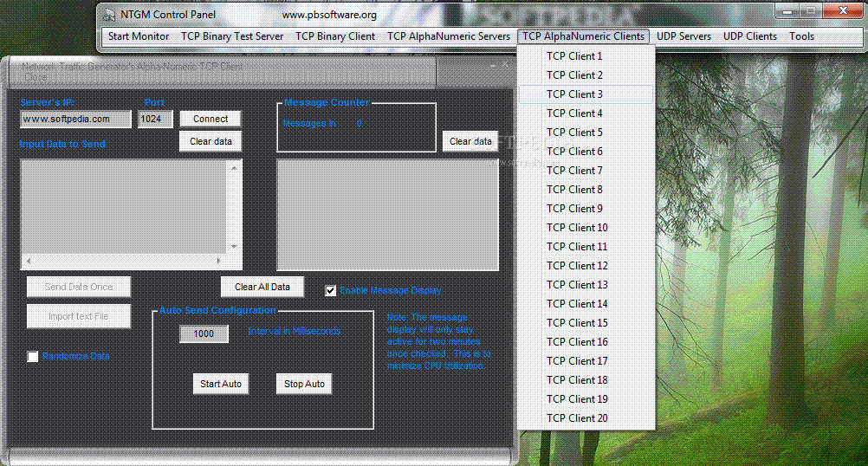Click the Port number field
This screenshot has height=466, width=868.
[155, 119]
